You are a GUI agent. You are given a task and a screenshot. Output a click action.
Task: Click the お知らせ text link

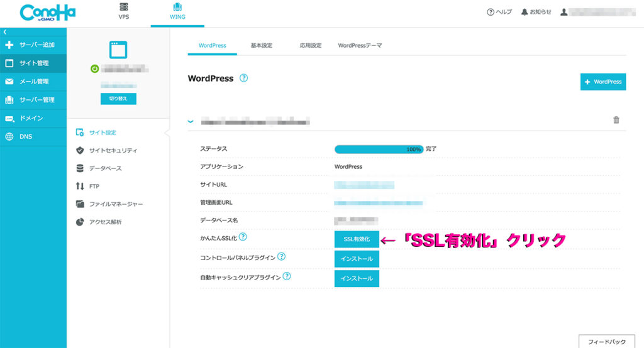pos(540,12)
